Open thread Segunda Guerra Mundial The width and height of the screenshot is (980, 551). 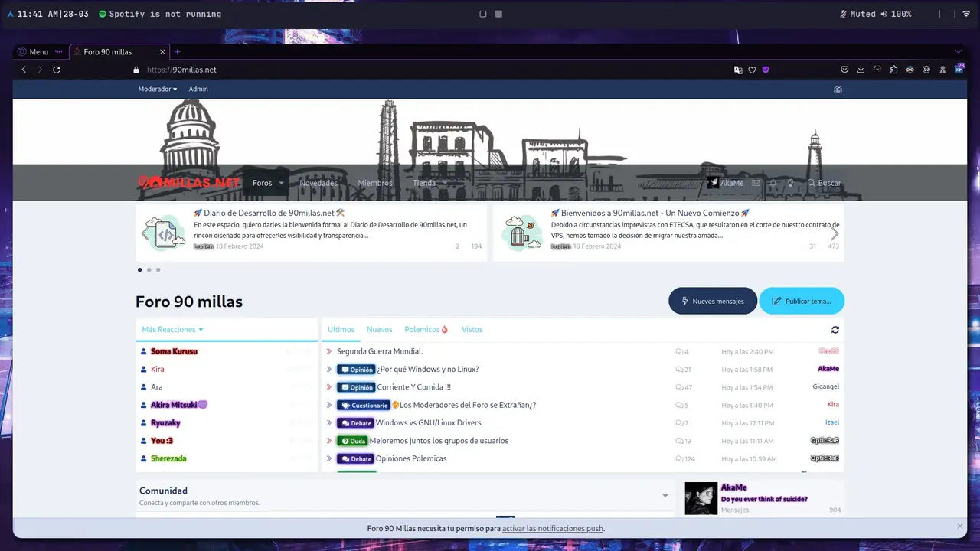coord(380,351)
